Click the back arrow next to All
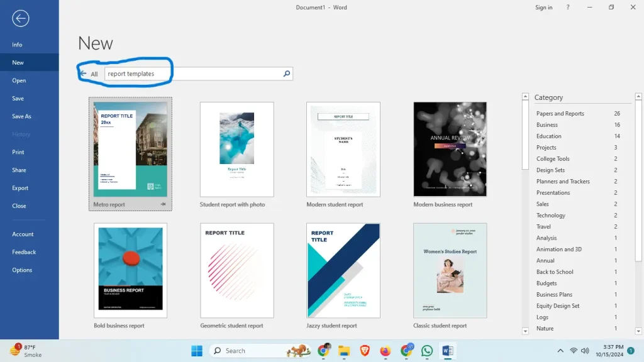The width and height of the screenshot is (644, 362). point(83,74)
